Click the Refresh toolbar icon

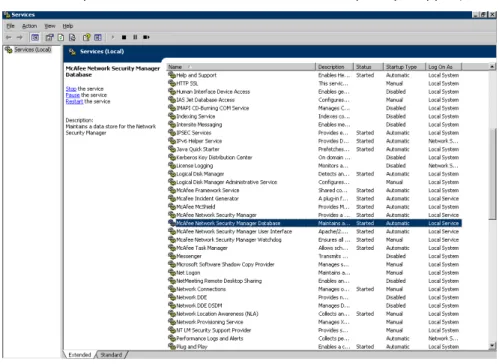[x=61, y=37]
